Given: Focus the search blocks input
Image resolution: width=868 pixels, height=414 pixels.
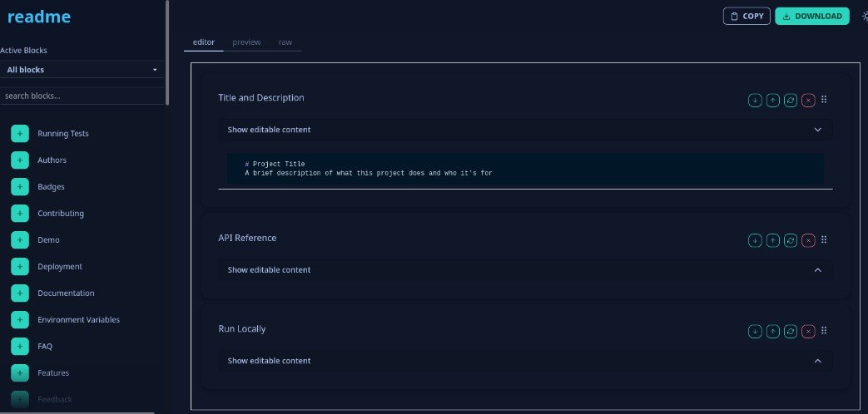Looking at the screenshot, I should click(x=82, y=96).
